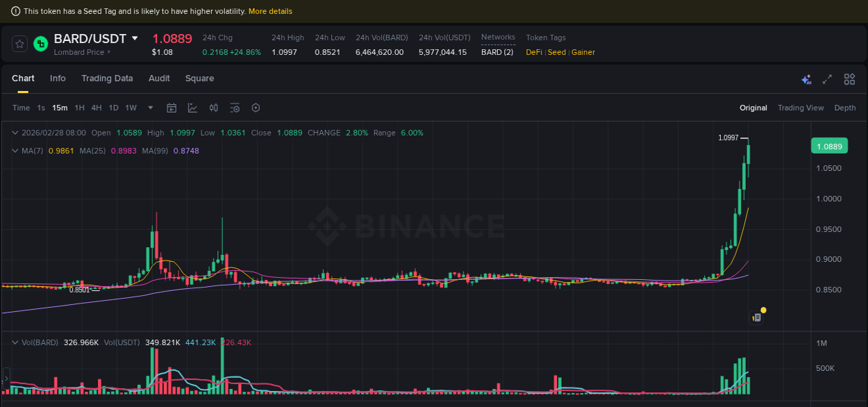This screenshot has width=868, height=407.
Task: Collapse the Vol(BARD) indicator row
Action: [14, 342]
